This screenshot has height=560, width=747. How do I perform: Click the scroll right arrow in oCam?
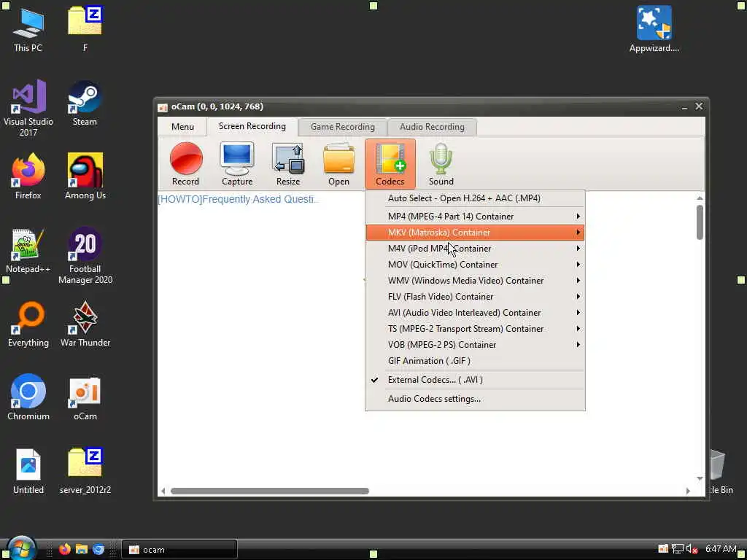(x=688, y=491)
